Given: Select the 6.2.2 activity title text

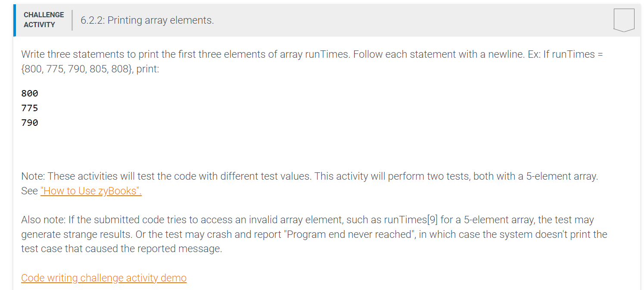Looking at the screenshot, I should pos(146,20).
